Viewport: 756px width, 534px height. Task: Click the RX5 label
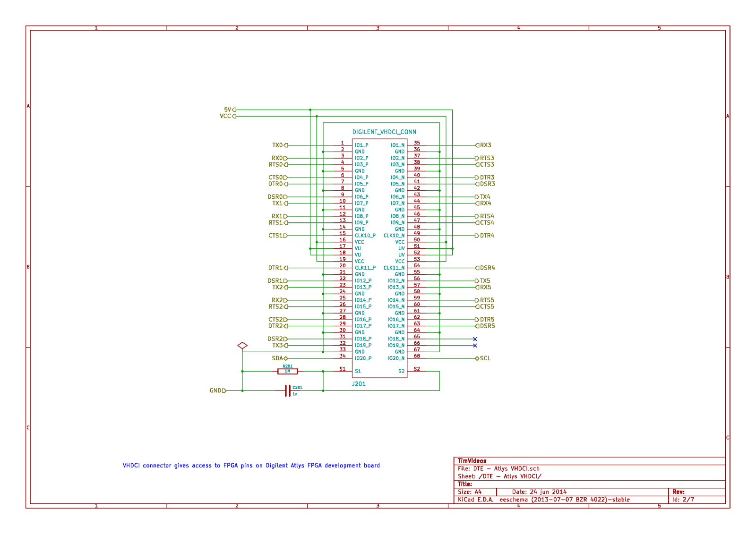[x=483, y=287]
